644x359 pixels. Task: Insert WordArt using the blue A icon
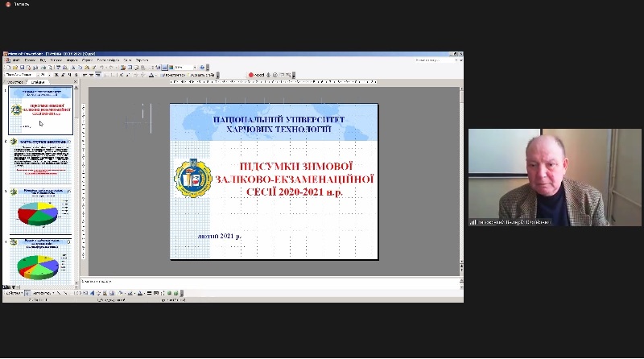[x=92, y=293]
